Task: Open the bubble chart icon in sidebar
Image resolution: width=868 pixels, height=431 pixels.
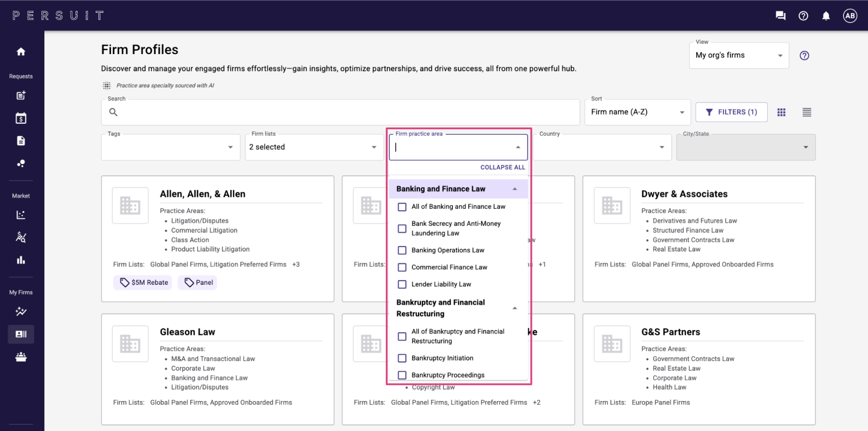Action: pos(21,164)
